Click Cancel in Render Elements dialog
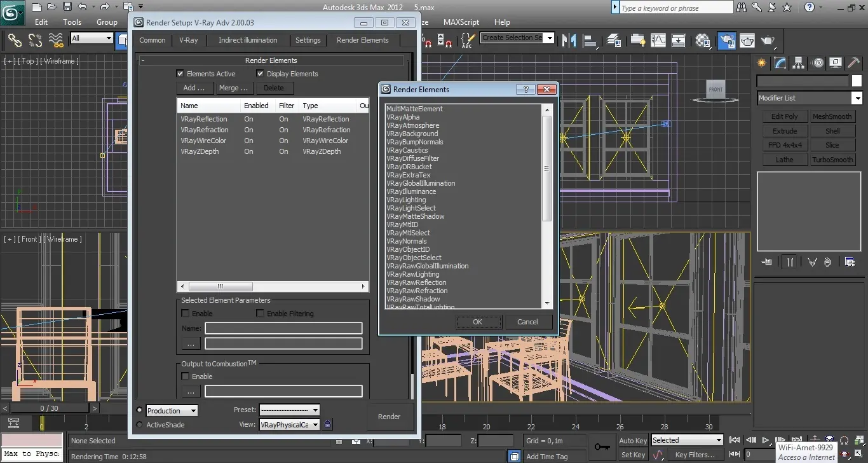 [527, 322]
